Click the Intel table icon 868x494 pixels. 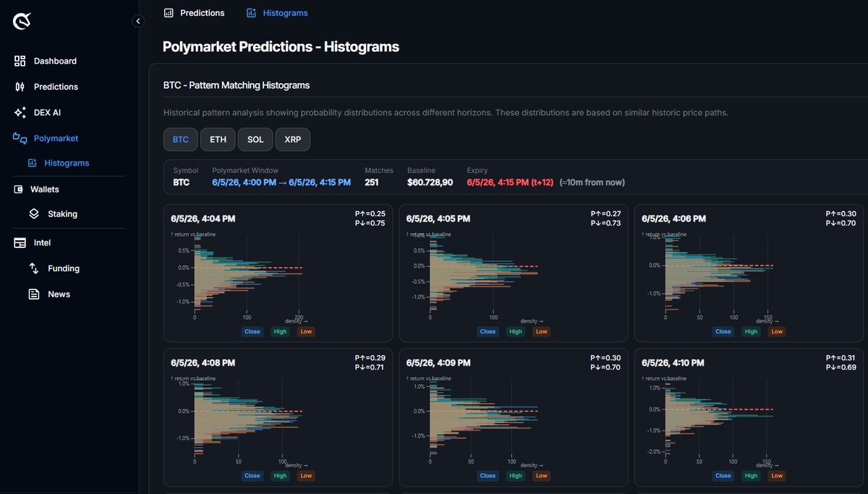pos(20,243)
